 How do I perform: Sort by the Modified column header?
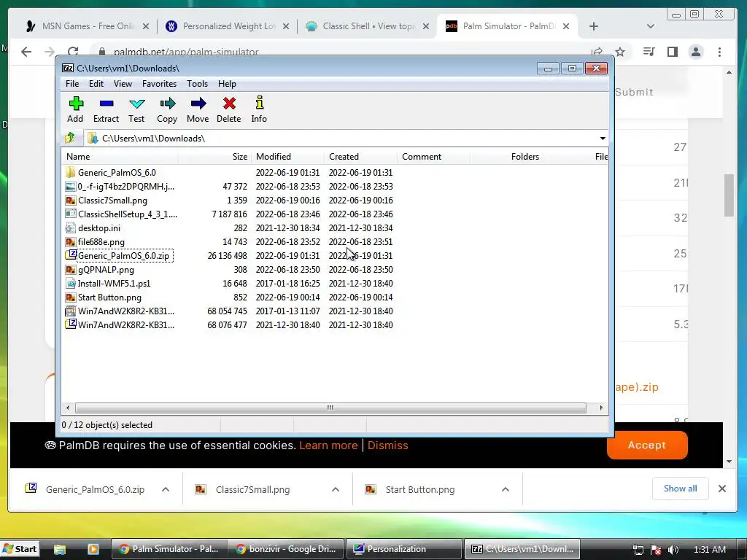(x=287, y=157)
